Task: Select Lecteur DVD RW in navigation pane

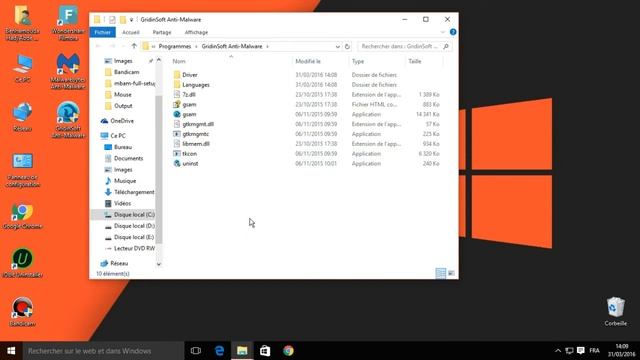Action: (129, 248)
